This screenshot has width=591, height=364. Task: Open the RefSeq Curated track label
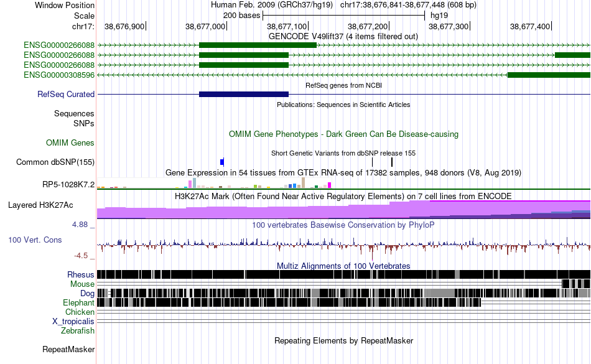[66, 94]
